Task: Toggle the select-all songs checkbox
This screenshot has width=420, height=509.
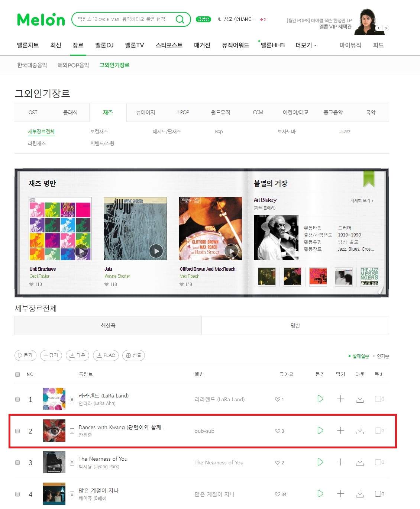Action: 17,374
